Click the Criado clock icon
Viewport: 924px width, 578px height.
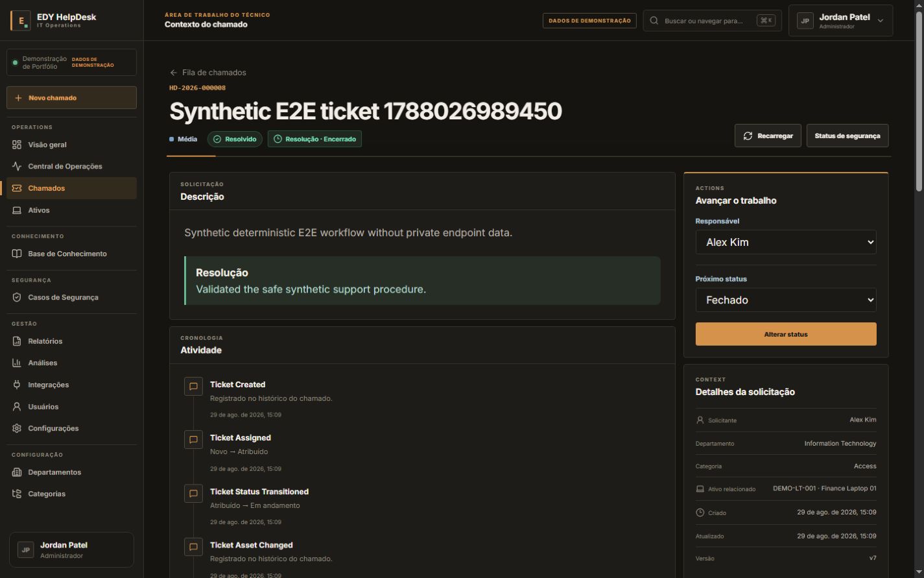click(700, 512)
